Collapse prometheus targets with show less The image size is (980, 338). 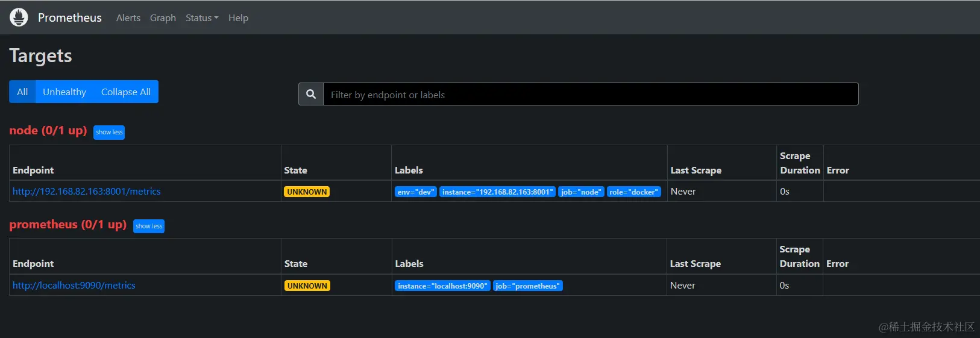[x=149, y=226]
